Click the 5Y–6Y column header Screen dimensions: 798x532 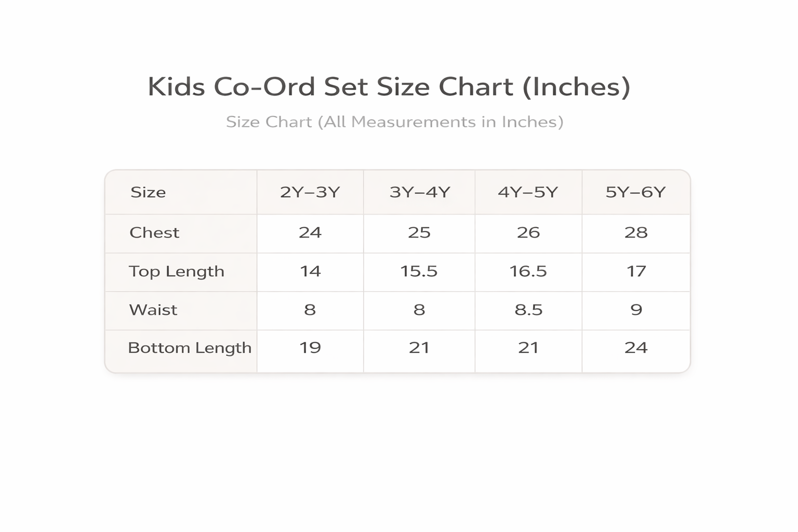pyautogui.click(x=635, y=193)
